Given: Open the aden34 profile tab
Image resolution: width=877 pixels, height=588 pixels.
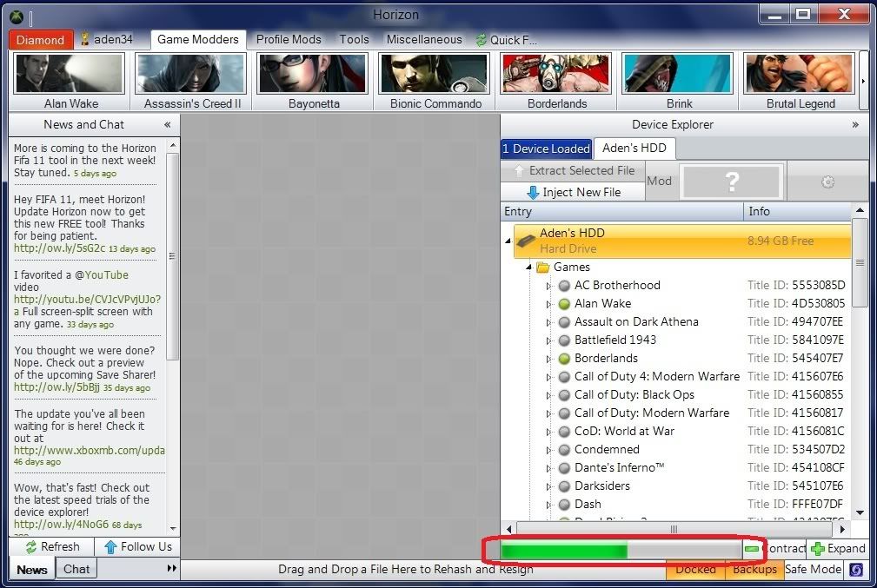Looking at the screenshot, I should [x=107, y=39].
